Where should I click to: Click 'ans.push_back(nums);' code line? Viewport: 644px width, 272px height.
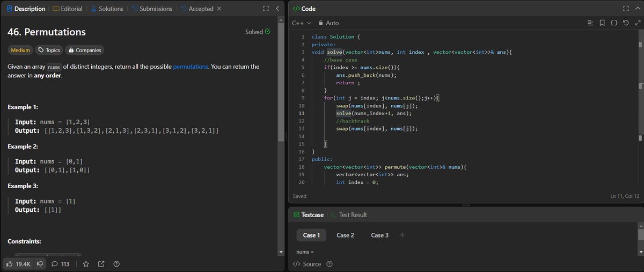click(366, 75)
